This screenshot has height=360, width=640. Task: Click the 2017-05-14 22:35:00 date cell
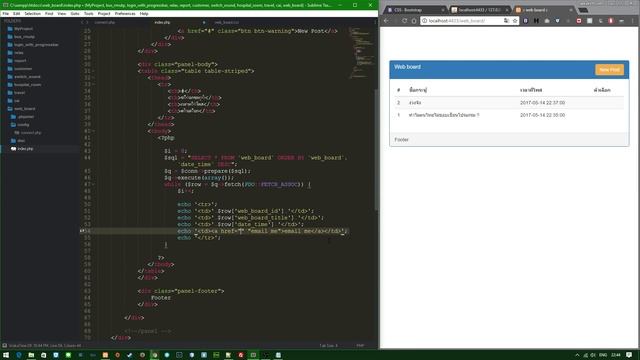tap(542, 115)
